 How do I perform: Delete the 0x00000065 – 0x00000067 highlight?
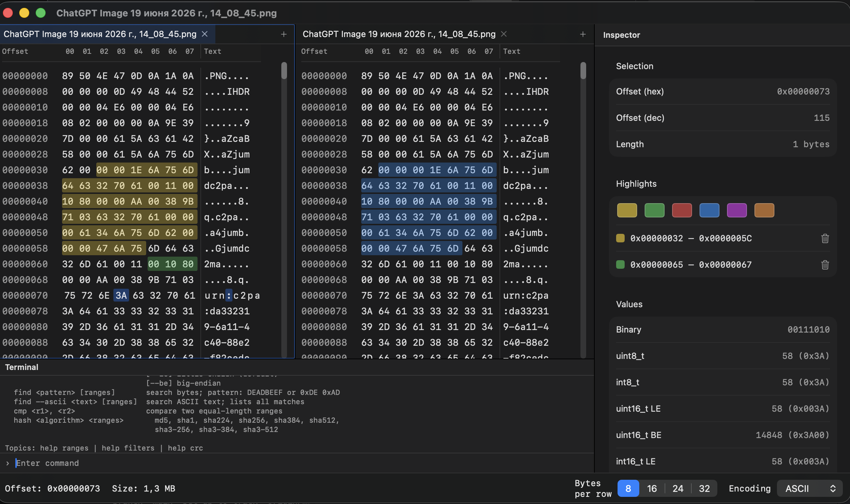click(x=825, y=264)
